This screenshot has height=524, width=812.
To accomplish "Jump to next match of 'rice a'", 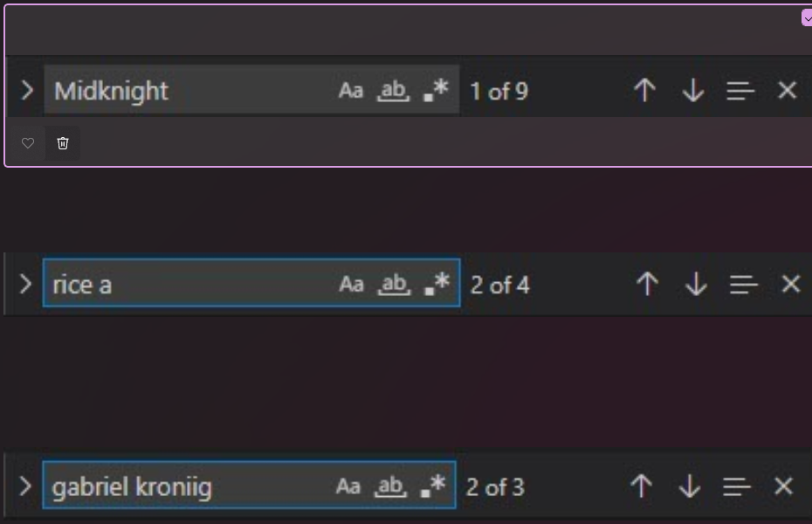I will click(x=696, y=284).
